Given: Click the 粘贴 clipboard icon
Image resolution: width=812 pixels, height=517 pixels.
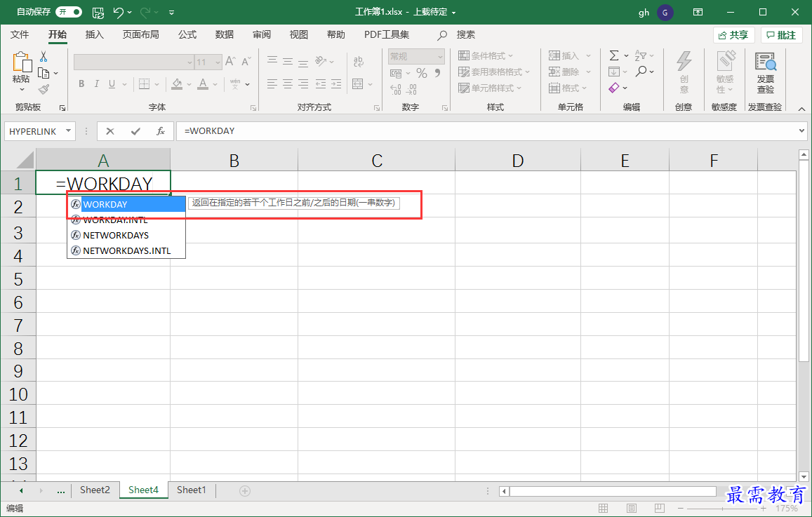Looking at the screenshot, I should click(x=22, y=62).
